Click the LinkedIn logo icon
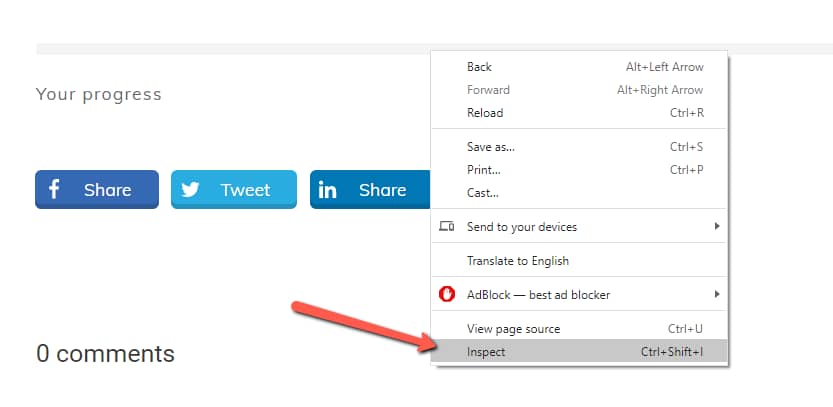The image size is (833, 407). [328, 189]
